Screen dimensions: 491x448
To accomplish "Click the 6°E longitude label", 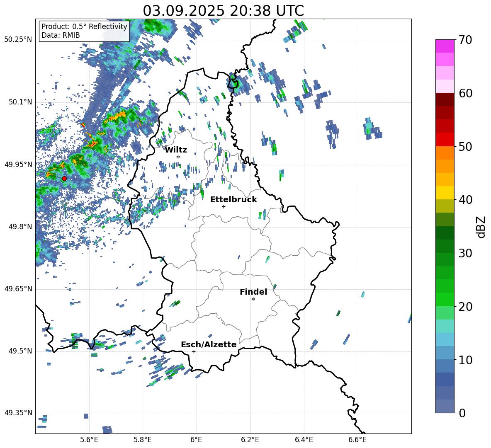I will pos(196,440).
